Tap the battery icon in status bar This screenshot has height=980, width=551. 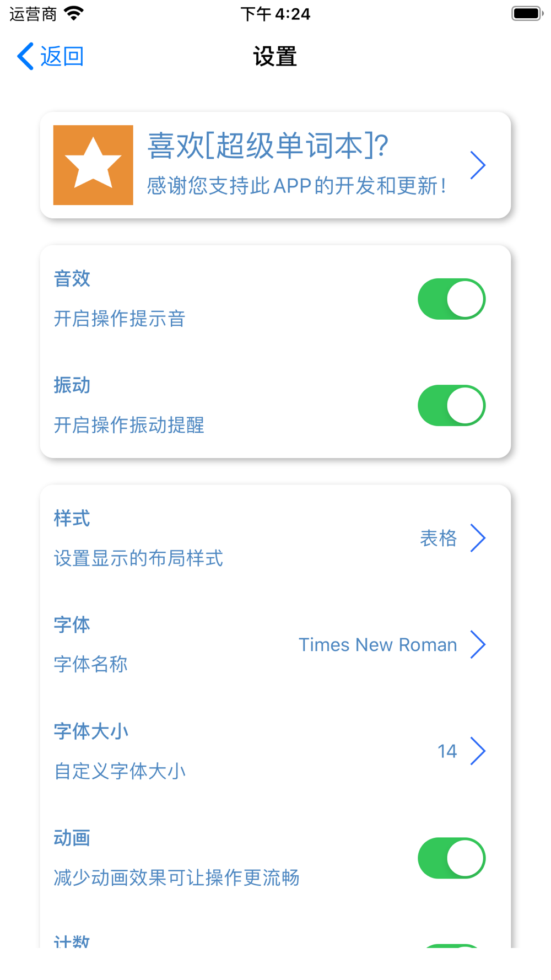point(527,13)
